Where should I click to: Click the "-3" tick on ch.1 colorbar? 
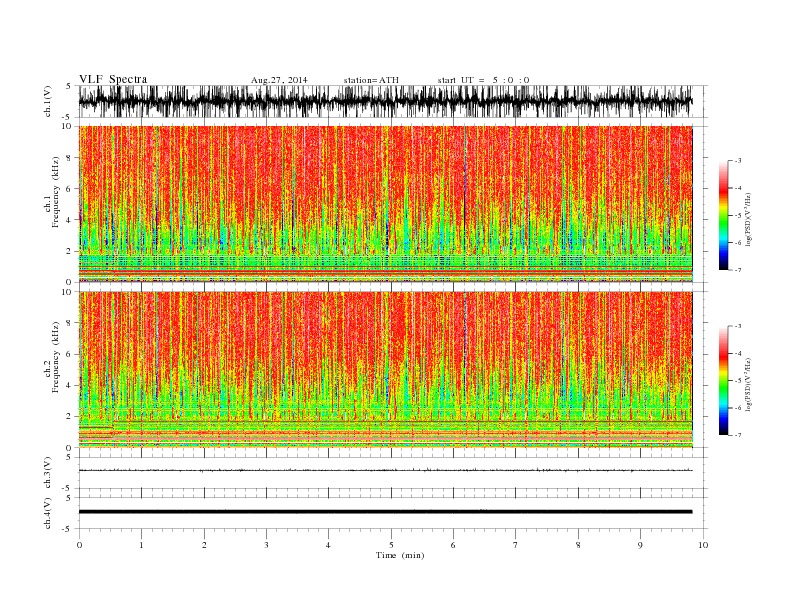(x=738, y=161)
